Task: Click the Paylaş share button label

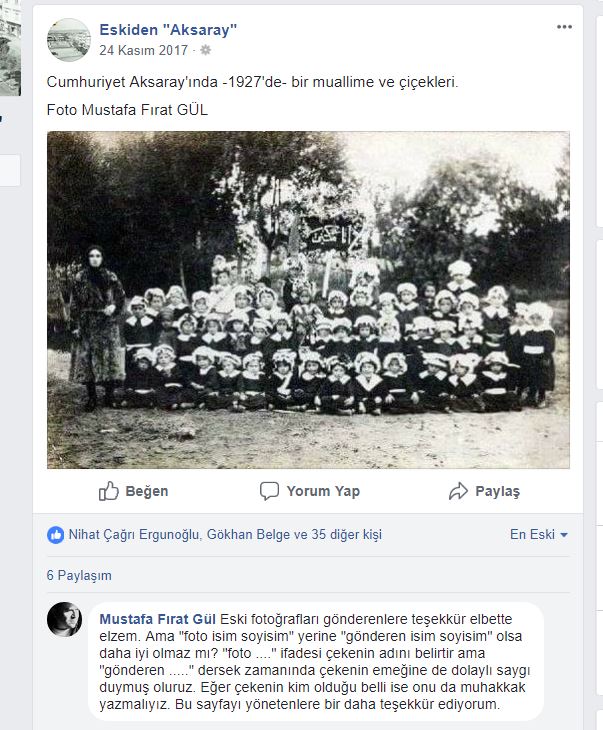Action: click(x=497, y=491)
